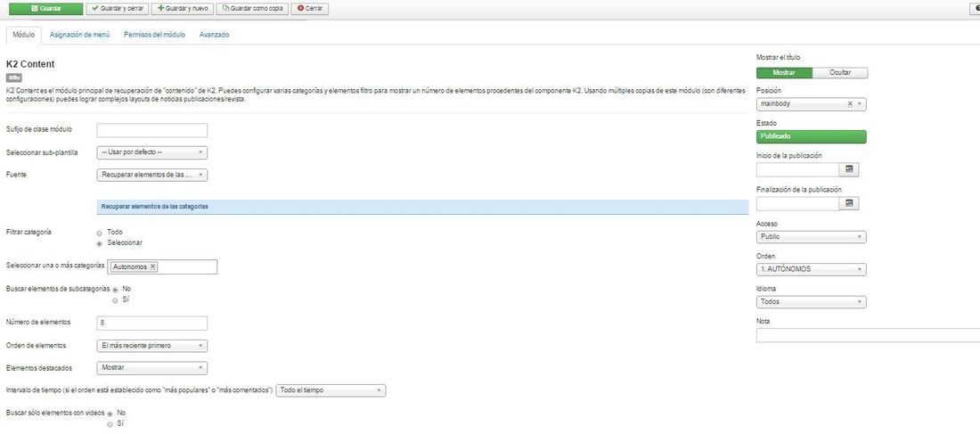This screenshot has height=434, width=980.
Task: Click Guardar y nuevo button
Action: click(x=183, y=9)
